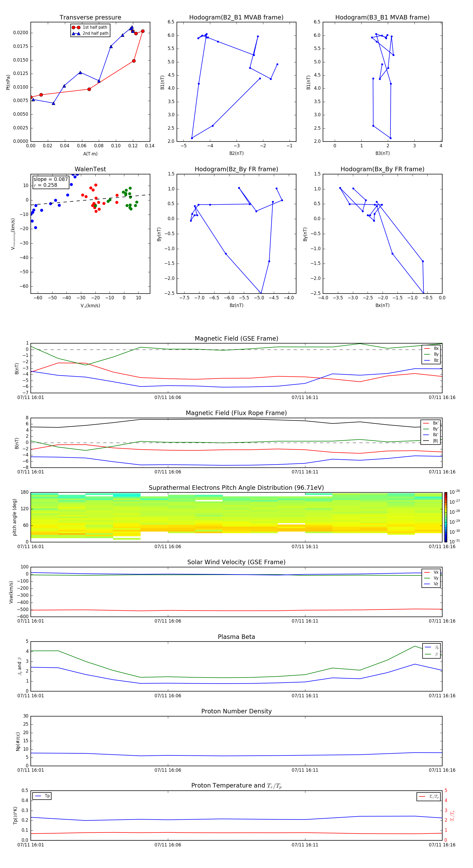The image size is (473, 868).
Task: Click the pitch angle colorbar
Action: pos(446,517)
